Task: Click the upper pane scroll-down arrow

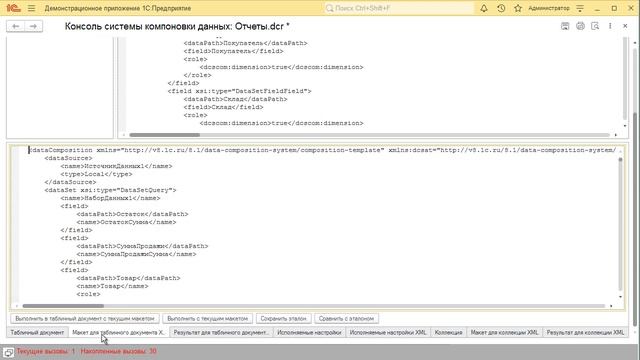Action: pos(625,126)
